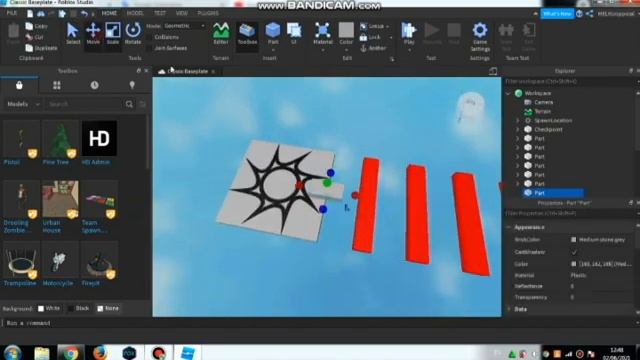
Task: Expand the SpawnLocation node
Action: (x=518, y=120)
